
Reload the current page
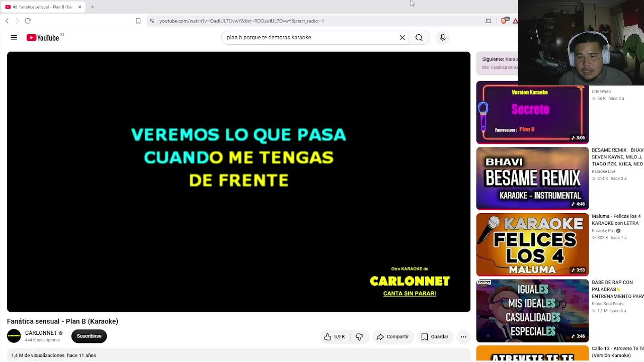[x=28, y=21]
